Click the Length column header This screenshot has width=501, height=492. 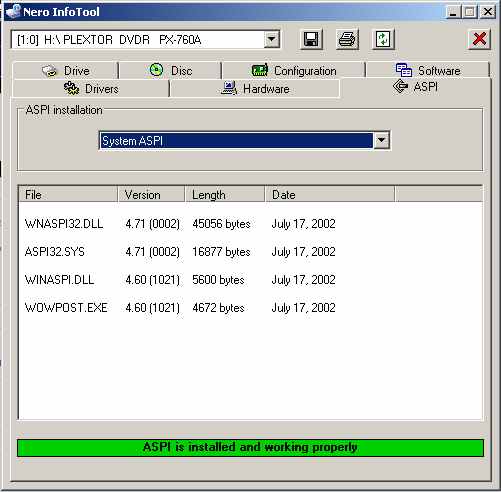pyautogui.click(x=225, y=195)
